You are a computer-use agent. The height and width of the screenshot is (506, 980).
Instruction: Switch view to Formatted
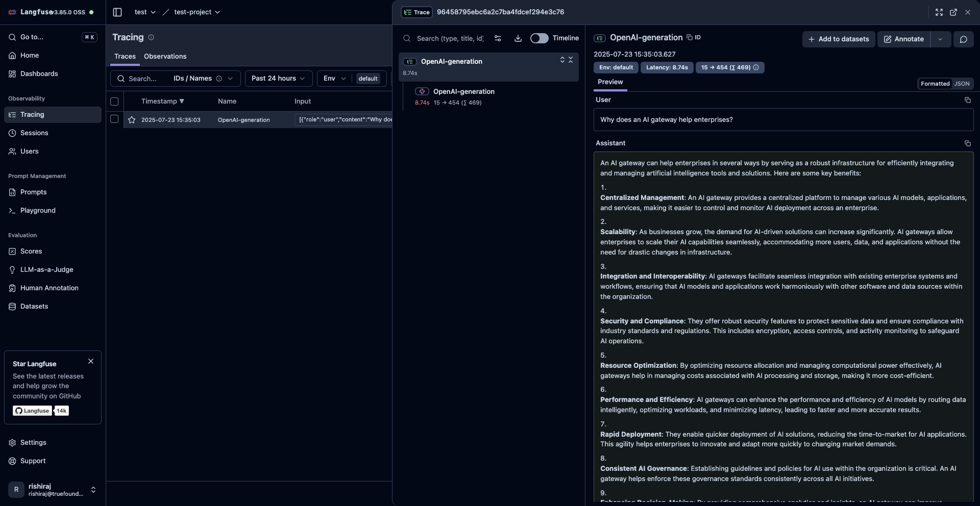pyautogui.click(x=935, y=84)
